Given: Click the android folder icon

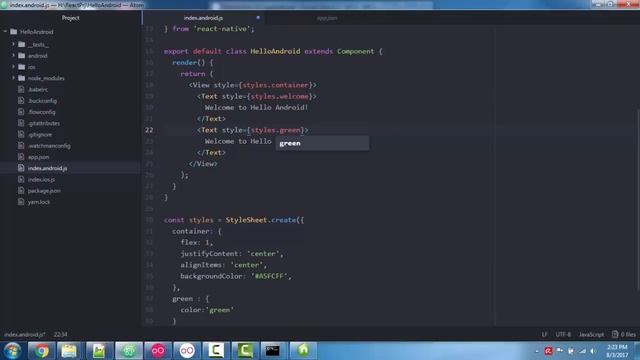Looking at the screenshot, I should [x=22, y=56].
